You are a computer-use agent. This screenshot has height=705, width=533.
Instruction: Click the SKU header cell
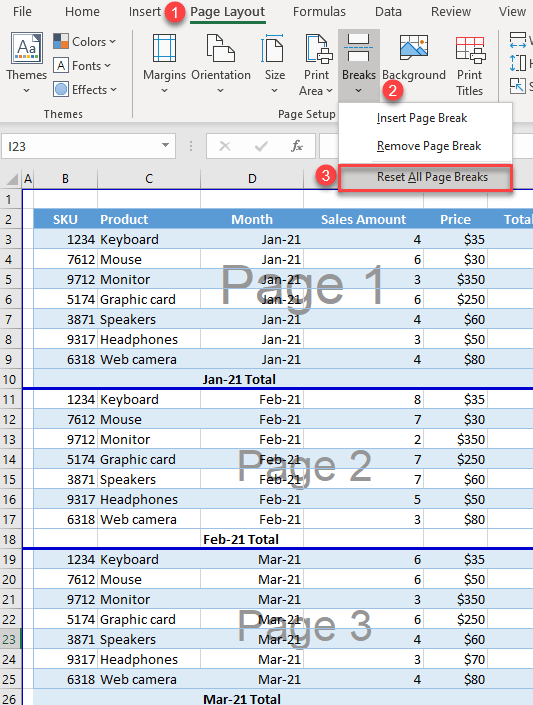point(65,219)
